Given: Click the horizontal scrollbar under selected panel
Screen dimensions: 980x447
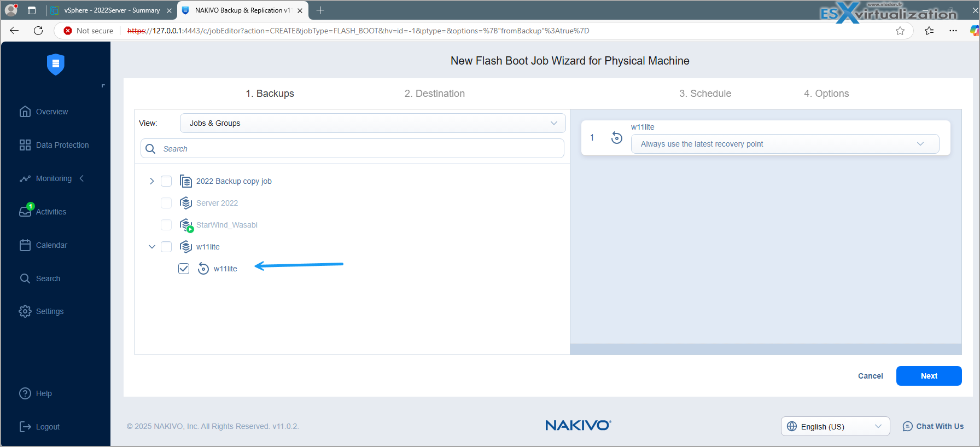Looking at the screenshot, I should 766,349.
